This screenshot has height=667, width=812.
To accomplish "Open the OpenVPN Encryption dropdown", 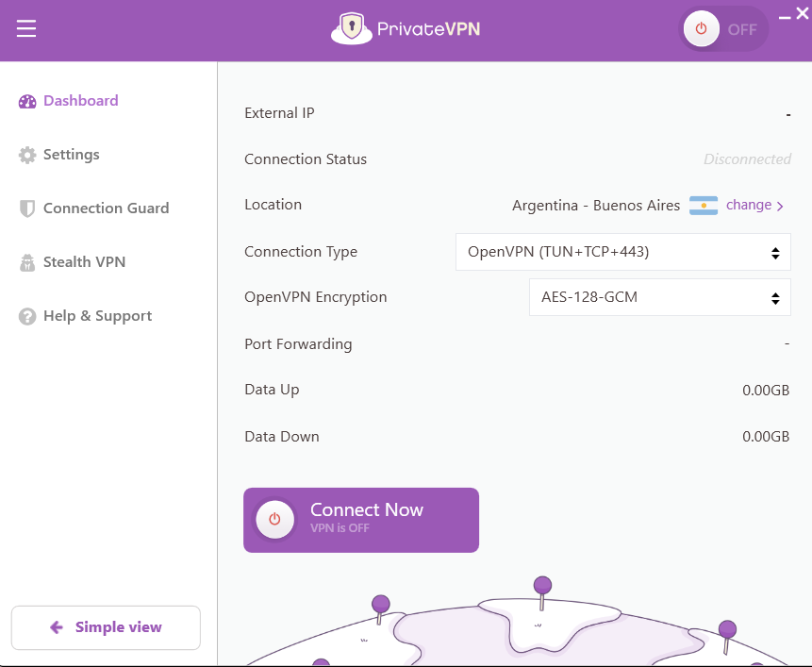I will (x=660, y=297).
